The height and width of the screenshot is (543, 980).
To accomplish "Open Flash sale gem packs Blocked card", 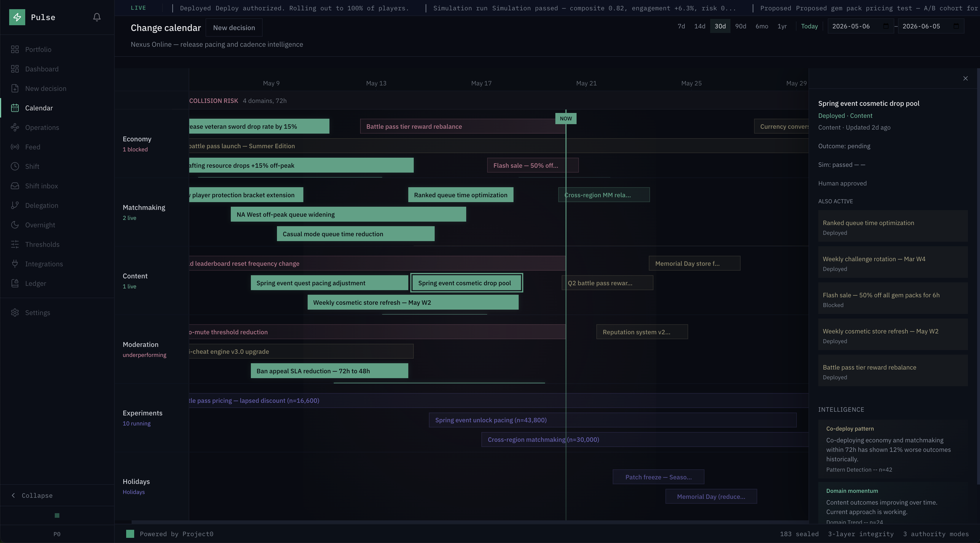I will point(893,298).
